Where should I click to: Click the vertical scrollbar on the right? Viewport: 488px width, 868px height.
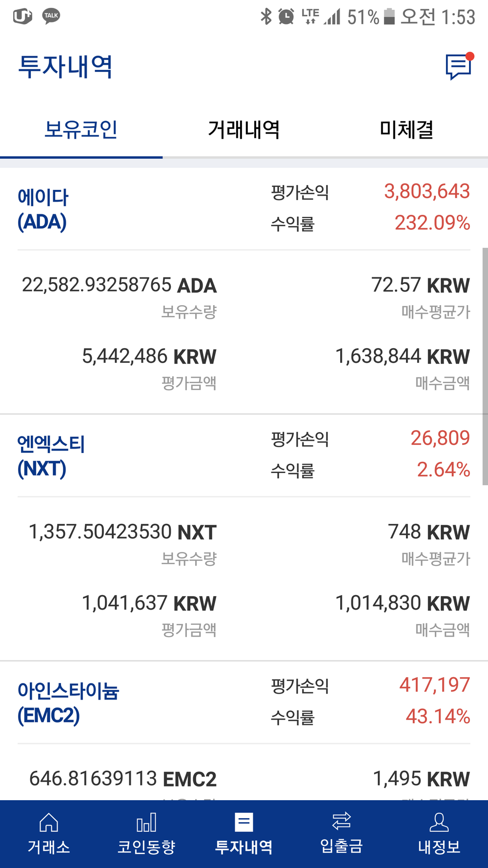[x=485, y=366]
